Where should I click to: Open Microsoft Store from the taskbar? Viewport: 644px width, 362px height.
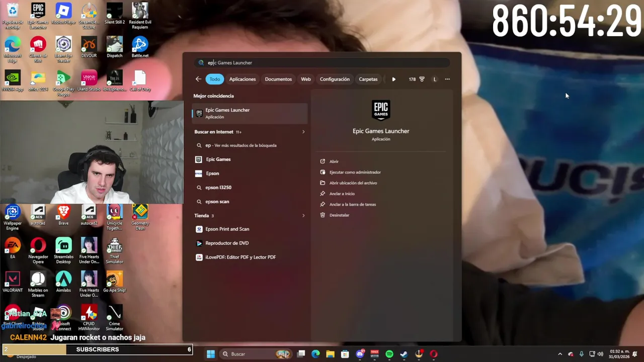(345, 354)
